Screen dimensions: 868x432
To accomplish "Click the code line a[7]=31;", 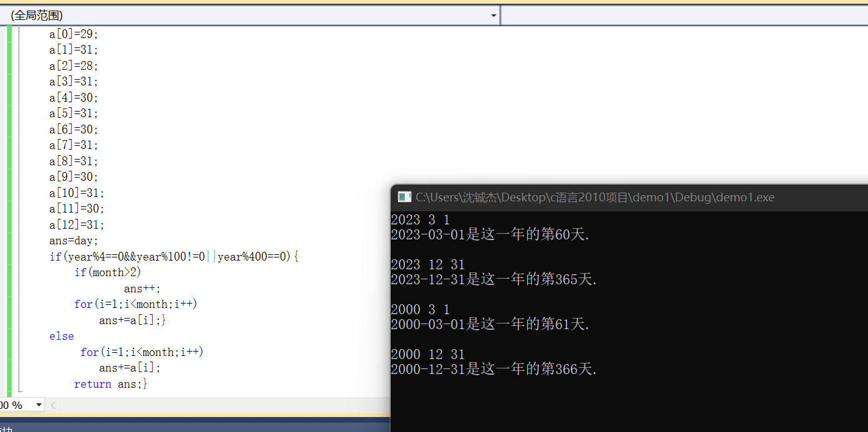I will coord(74,145).
